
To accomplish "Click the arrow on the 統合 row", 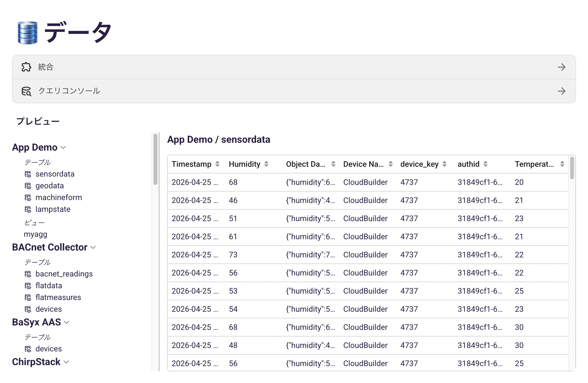I will [561, 67].
